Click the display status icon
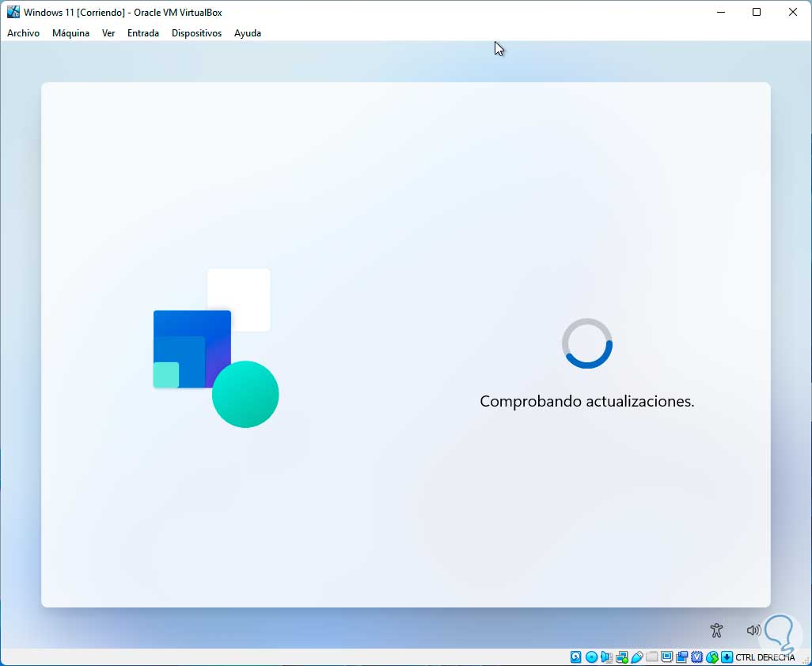Image resolution: width=812 pixels, height=666 pixels. pos(667,657)
